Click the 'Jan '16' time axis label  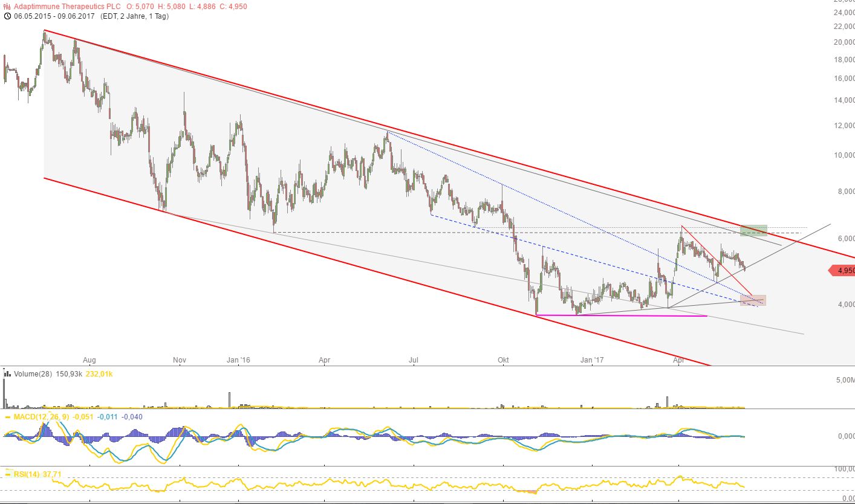[238, 361]
